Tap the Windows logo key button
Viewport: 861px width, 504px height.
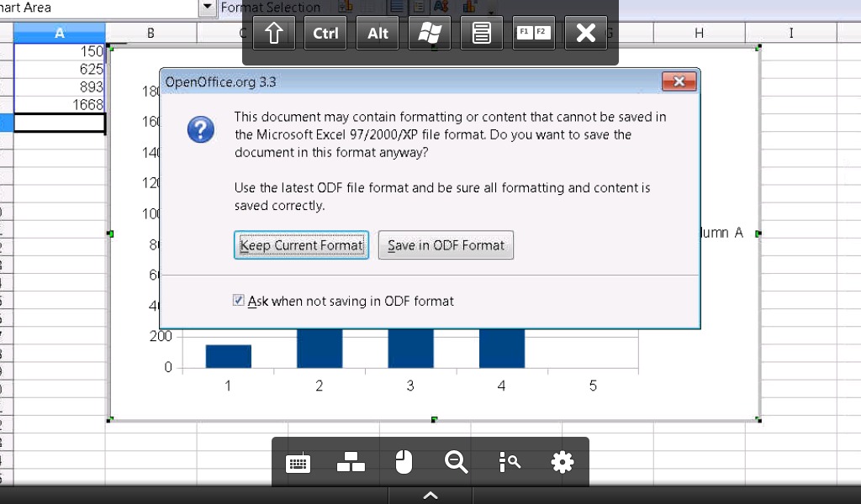430,34
